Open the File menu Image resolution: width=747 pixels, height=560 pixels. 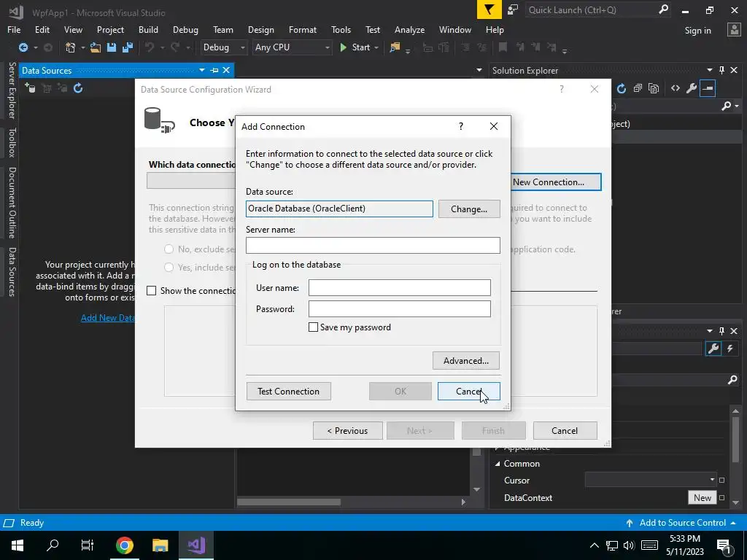[x=14, y=29]
